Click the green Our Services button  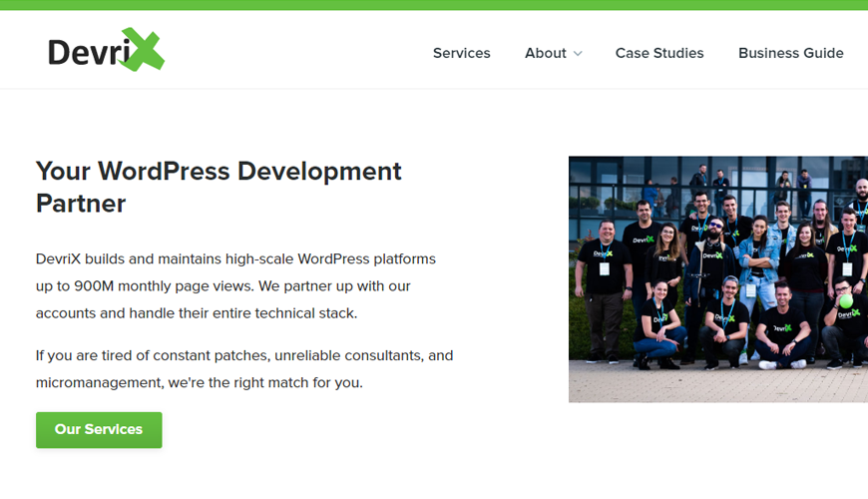[x=99, y=430]
